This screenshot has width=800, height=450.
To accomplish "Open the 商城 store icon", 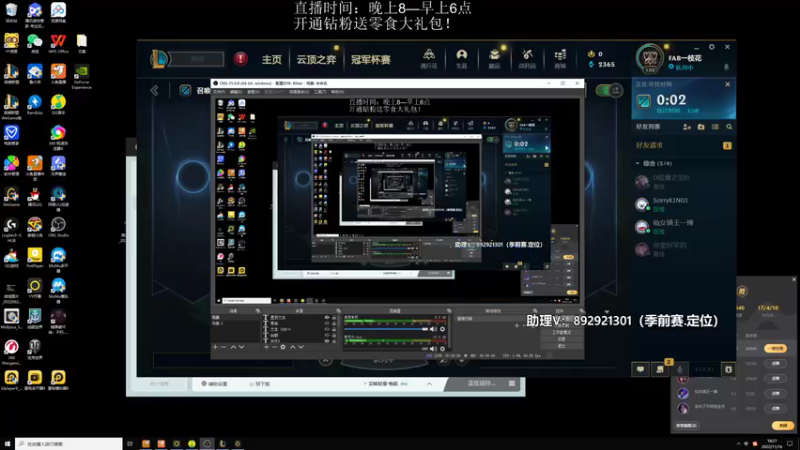I will point(560,58).
